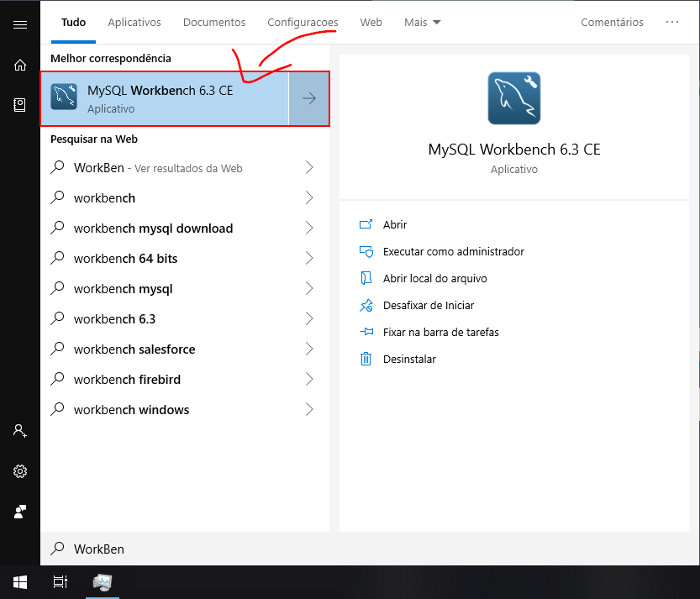This screenshot has height=599, width=700.
Task: Click the magnifier icon in the search box
Action: 57,548
